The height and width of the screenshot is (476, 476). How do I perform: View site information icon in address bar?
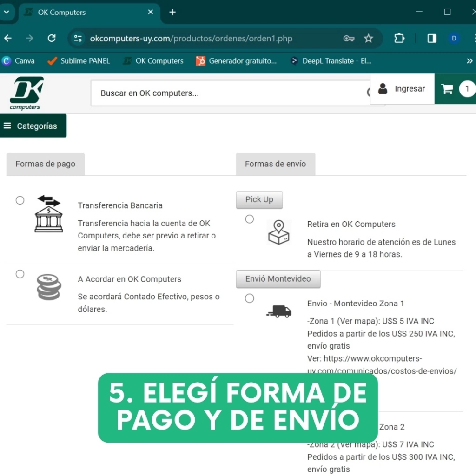pos(78,38)
